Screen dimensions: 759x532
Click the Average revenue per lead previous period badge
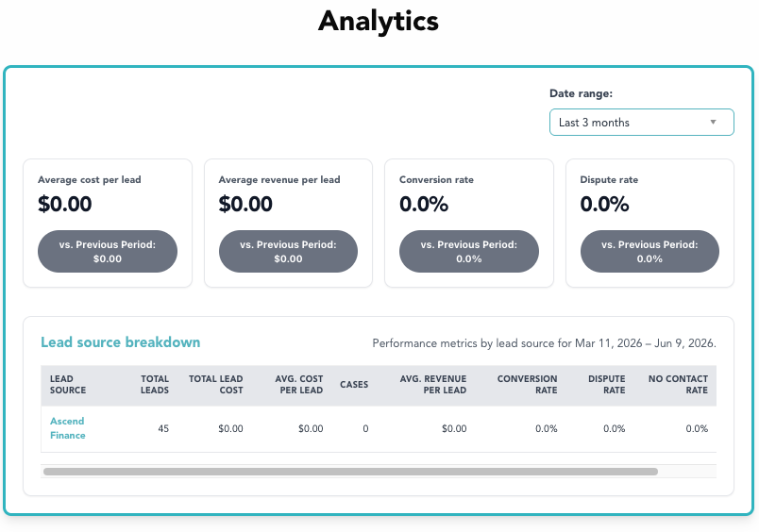(289, 252)
